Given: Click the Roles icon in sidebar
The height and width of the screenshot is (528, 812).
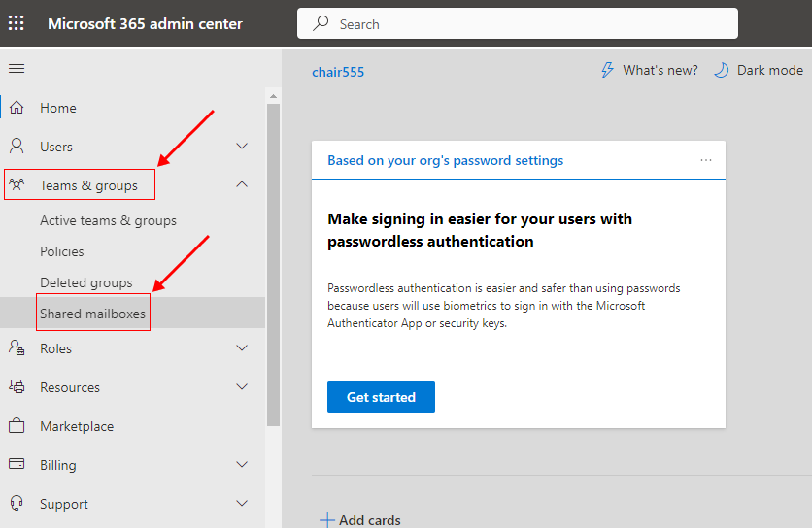Looking at the screenshot, I should (17, 348).
